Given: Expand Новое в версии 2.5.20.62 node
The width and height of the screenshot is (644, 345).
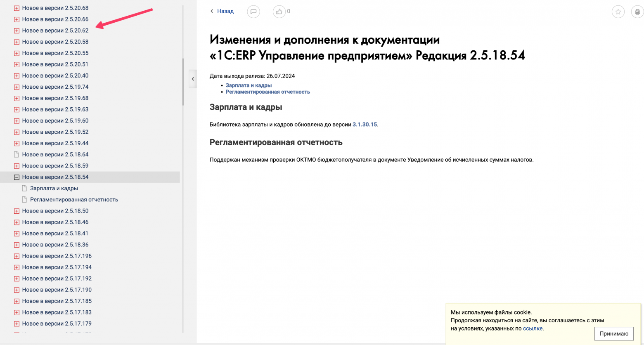Looking at the screenshot, I should [x=17, y=31].
